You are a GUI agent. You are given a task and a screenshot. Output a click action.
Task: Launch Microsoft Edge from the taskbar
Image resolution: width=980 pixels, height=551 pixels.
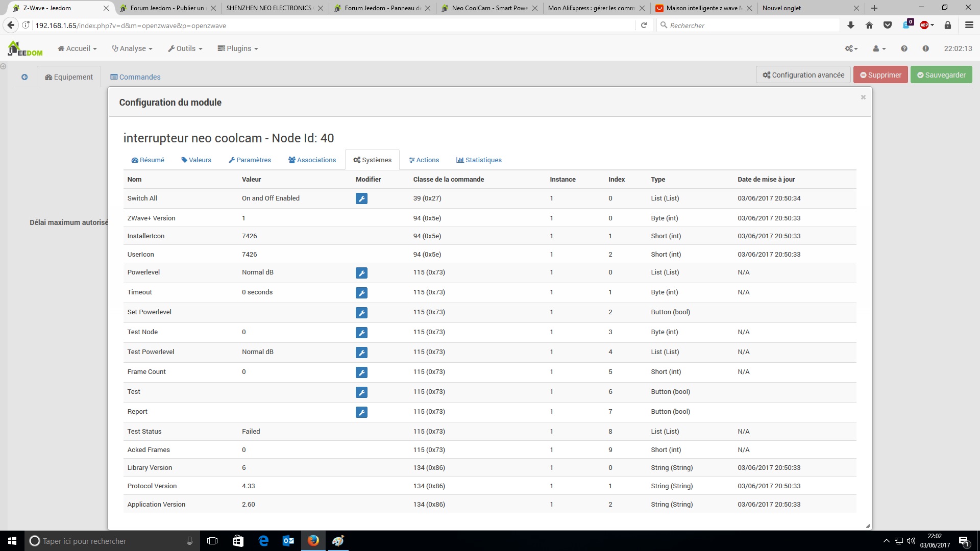[x=263, y=541]
